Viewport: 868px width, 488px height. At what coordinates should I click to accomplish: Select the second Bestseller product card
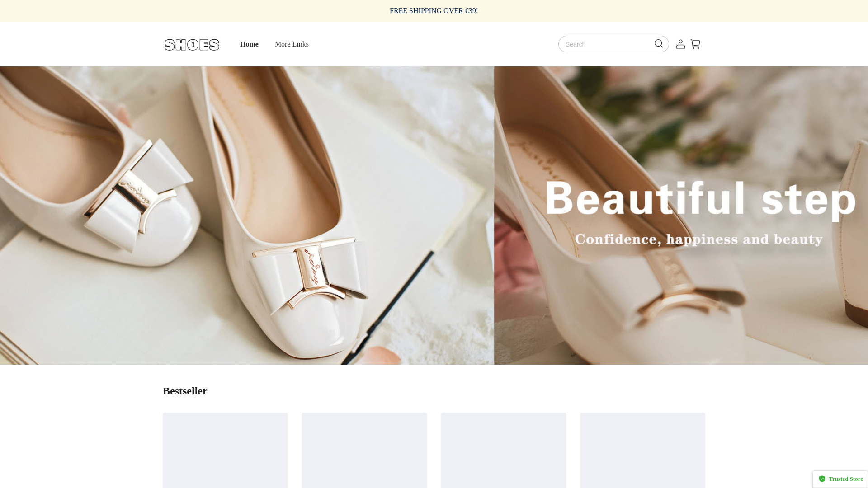[364, 450]
